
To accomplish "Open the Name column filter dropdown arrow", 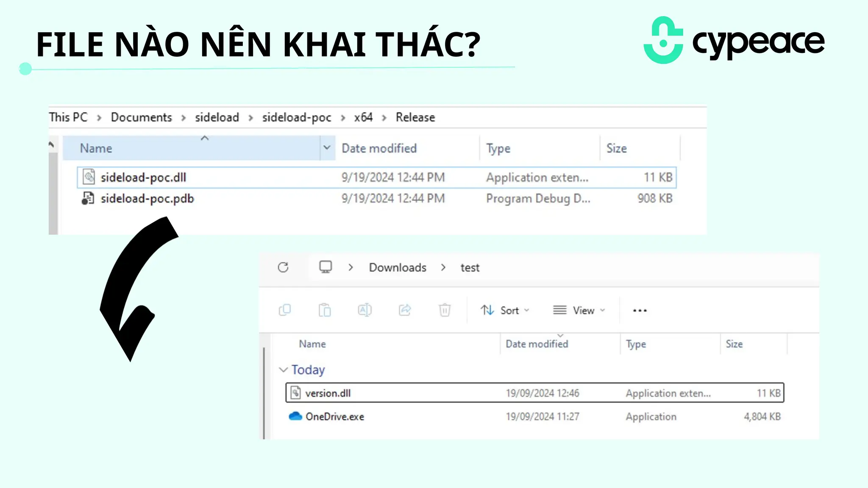I will coord(327,148).
